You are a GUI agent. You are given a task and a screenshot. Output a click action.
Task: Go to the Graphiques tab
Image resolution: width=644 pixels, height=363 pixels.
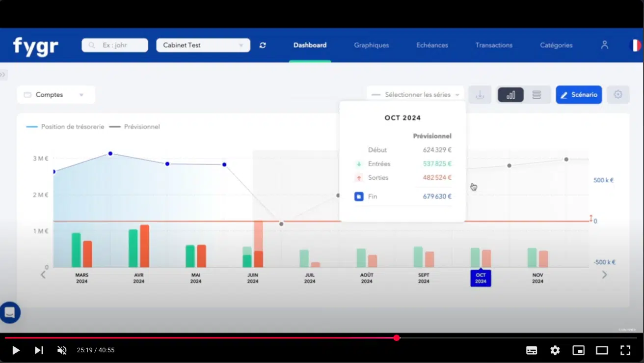[371, 45]
